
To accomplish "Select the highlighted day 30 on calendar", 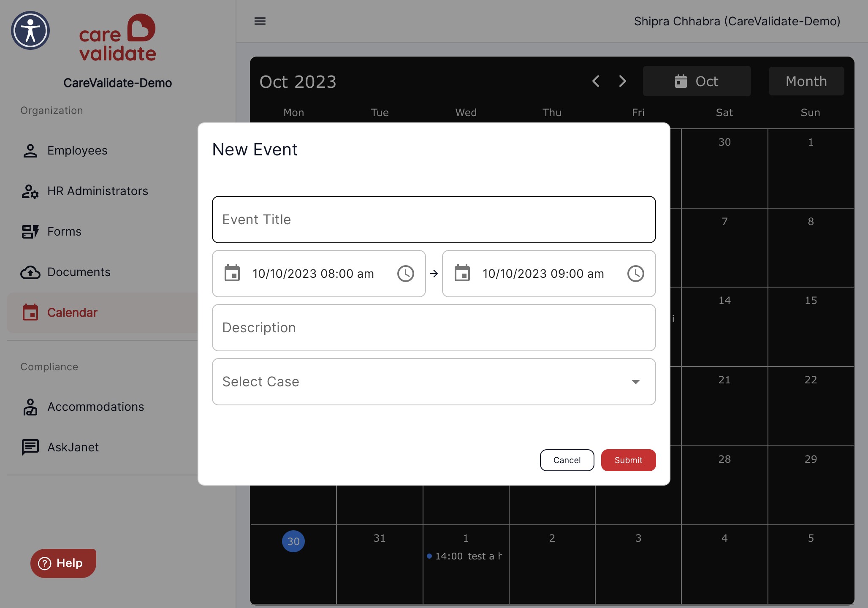I will pyautogui.click(x=293, y=541).
